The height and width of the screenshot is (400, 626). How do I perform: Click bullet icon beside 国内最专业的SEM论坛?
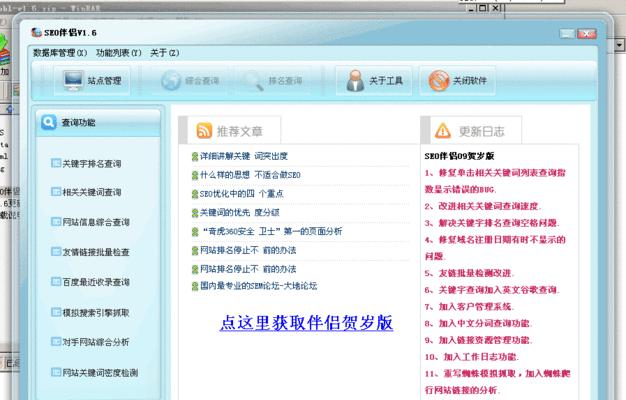pyautogui.click(x=195, y=286)
